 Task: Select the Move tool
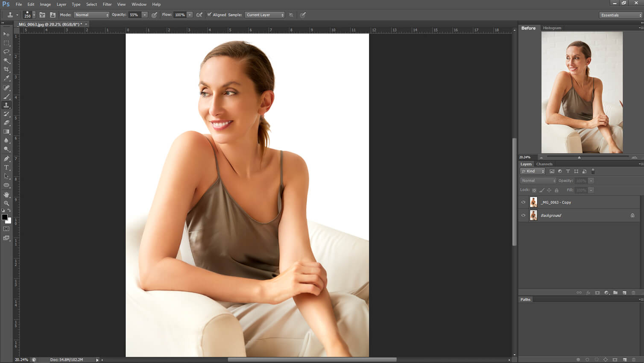tap(6, 34)
